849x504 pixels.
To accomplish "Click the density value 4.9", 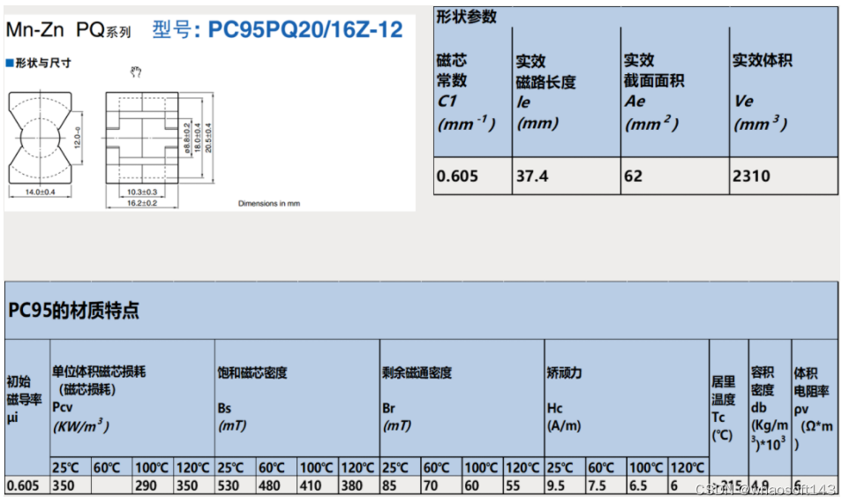I will coord(760,485).
